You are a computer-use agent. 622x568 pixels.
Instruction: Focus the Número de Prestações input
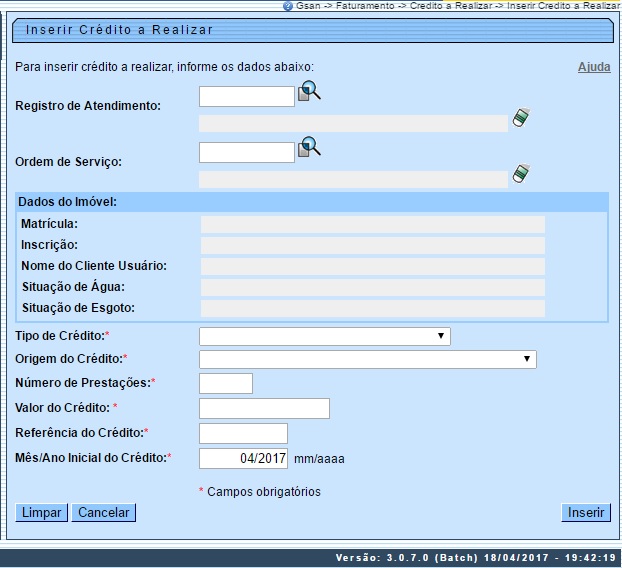[226, 384]
